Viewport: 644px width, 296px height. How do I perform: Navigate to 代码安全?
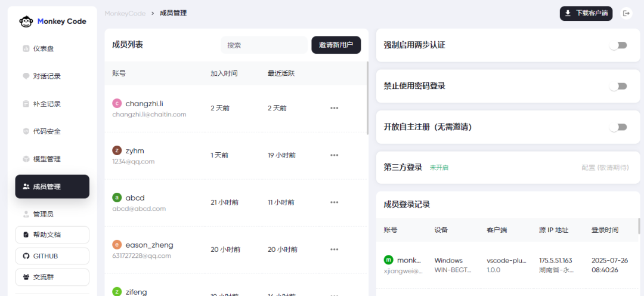coord(52,131)
